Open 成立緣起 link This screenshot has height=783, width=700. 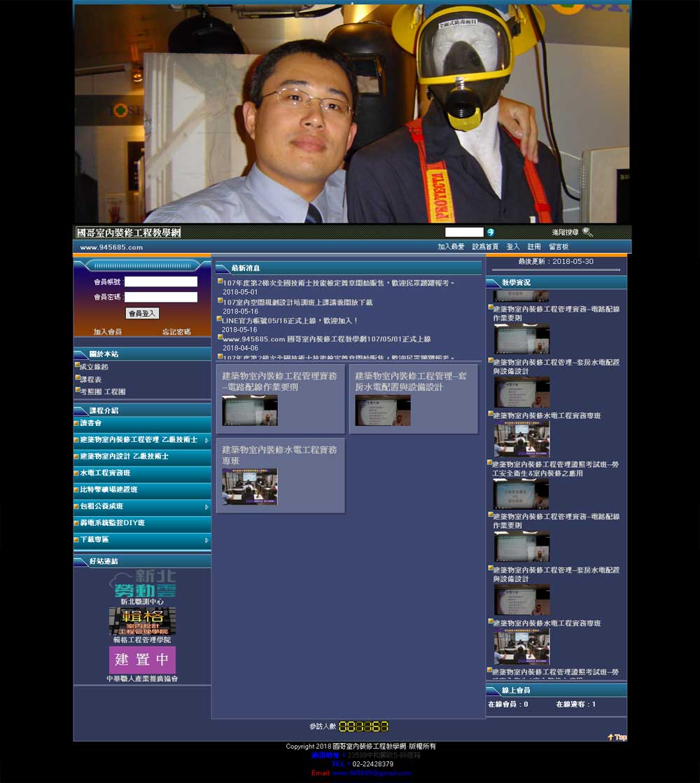click(94, 366)
